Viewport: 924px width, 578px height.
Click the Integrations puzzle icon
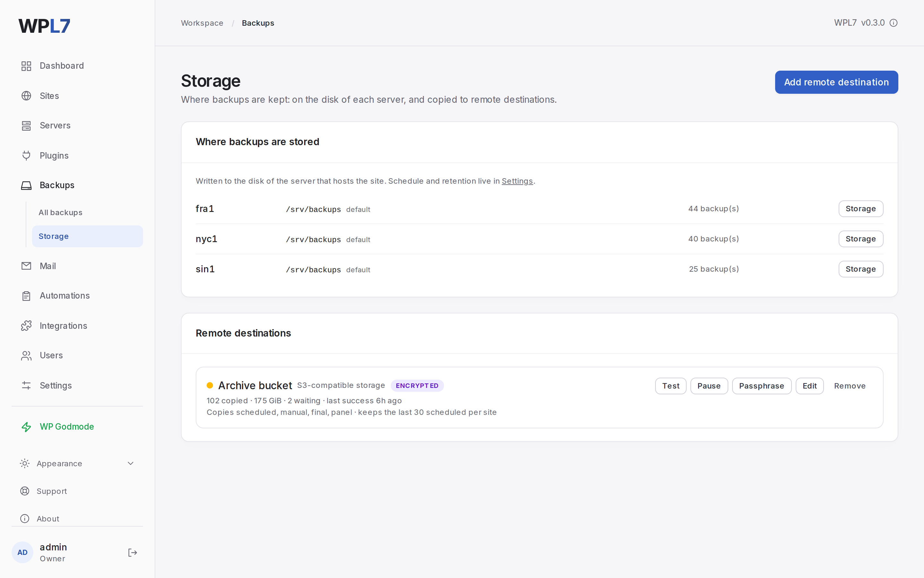coord(26,326)
